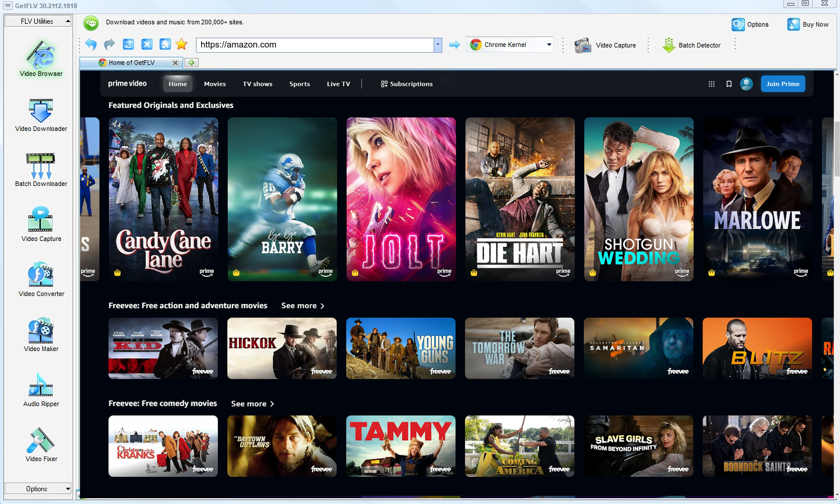Add page to favorites star
The height and width of the screenshot is (504, 840).
(x=181, y=45)
